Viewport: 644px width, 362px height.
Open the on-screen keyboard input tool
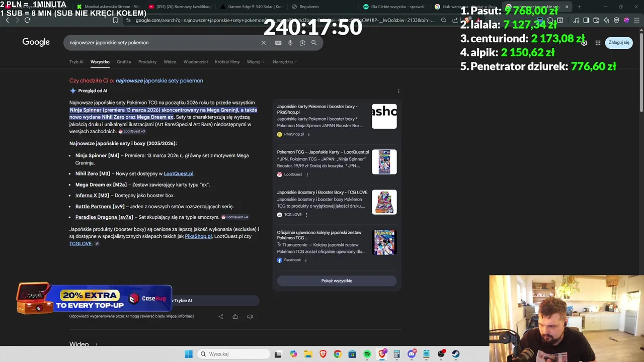point(278,43)
